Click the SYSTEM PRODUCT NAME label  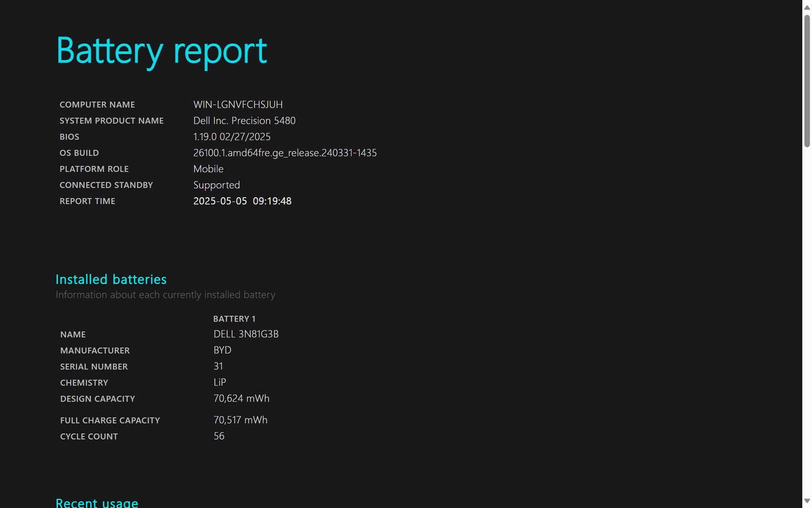point(112,121)
